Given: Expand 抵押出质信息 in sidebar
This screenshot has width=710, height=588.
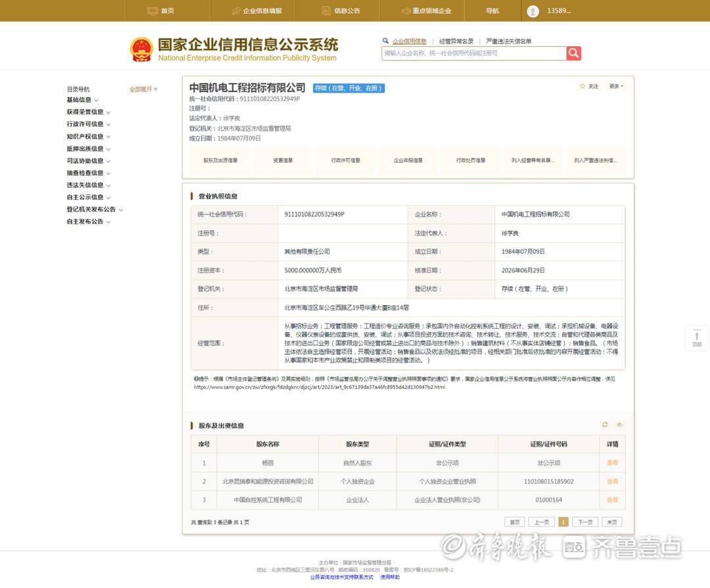Looking at the screenshot, I should 88,149.
